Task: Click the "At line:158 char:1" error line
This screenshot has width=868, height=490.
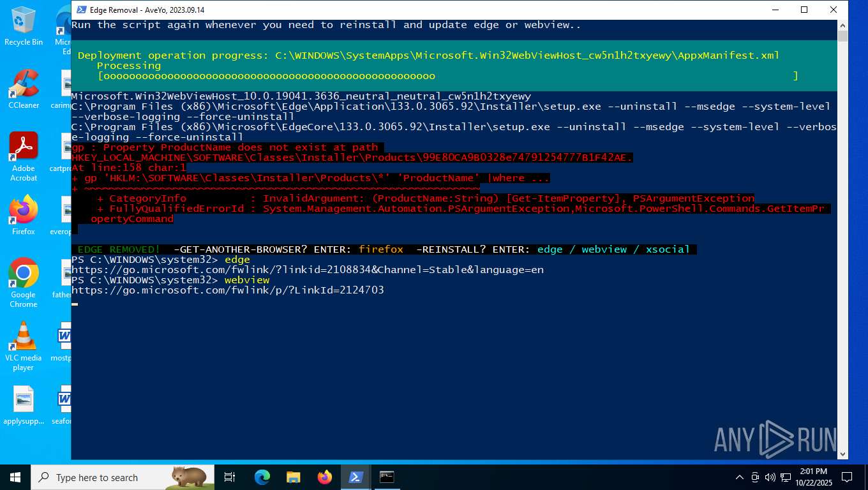Action: tap(129, 168)
